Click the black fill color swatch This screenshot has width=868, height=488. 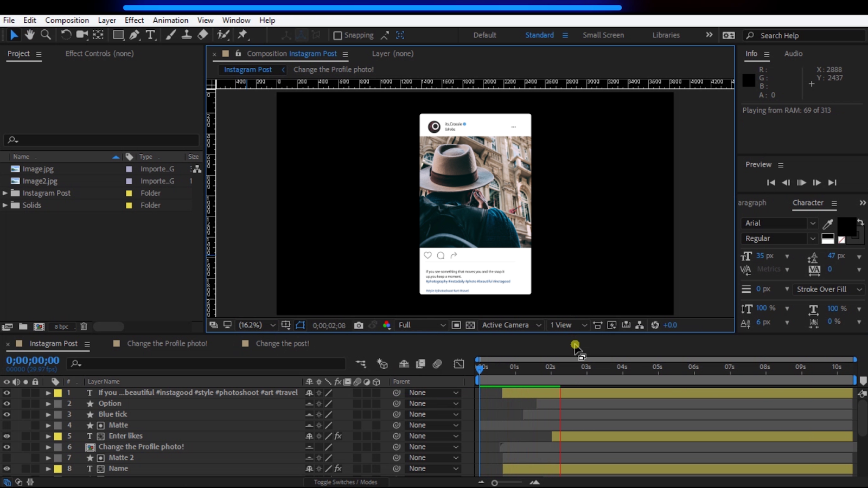[846, 226]
